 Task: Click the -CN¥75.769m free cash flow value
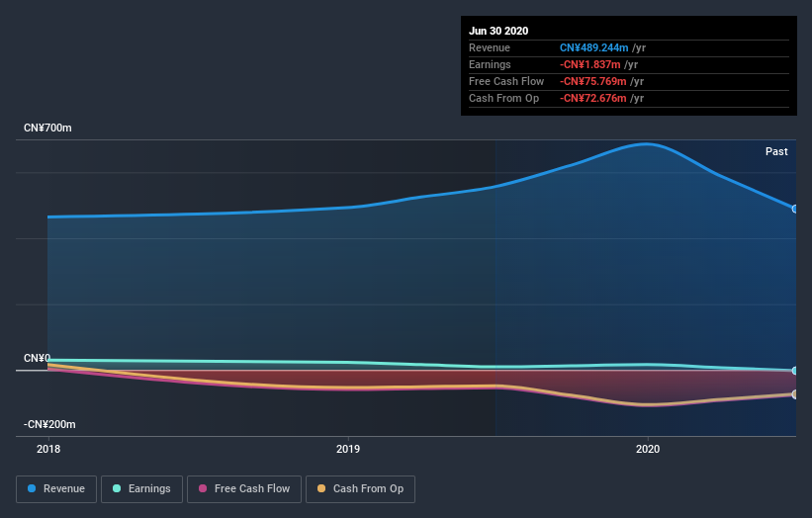coord(593,81)
